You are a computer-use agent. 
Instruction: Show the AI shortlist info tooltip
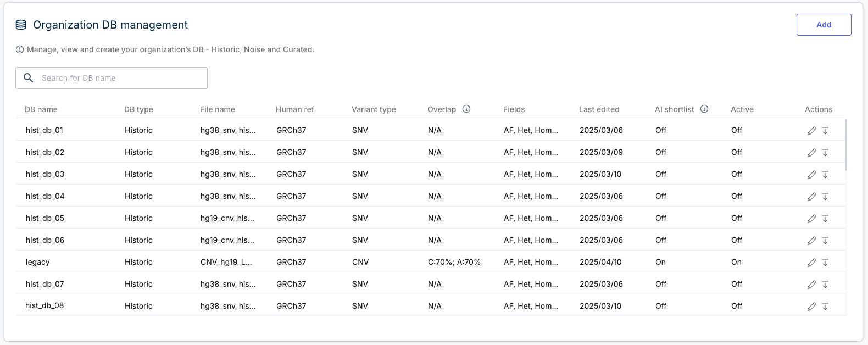click(704, 109)
